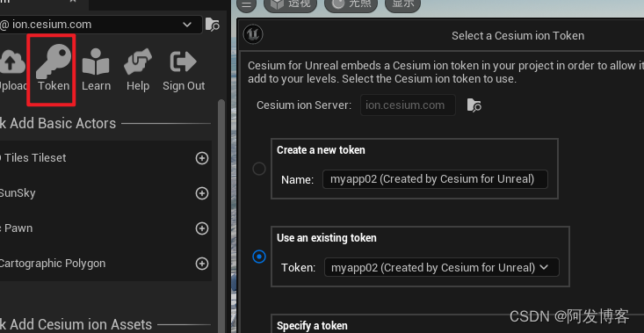Viewport: 644px width, 333px height.
Task: Open the ion.cesium.com server dropdown
Action: click(101, 25)
